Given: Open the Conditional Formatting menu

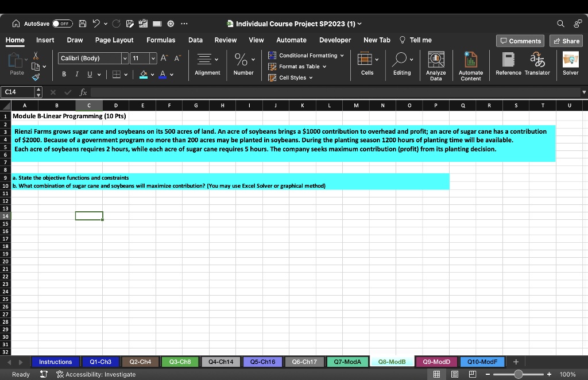Looking at the screenshot, I should click(310, 56).
